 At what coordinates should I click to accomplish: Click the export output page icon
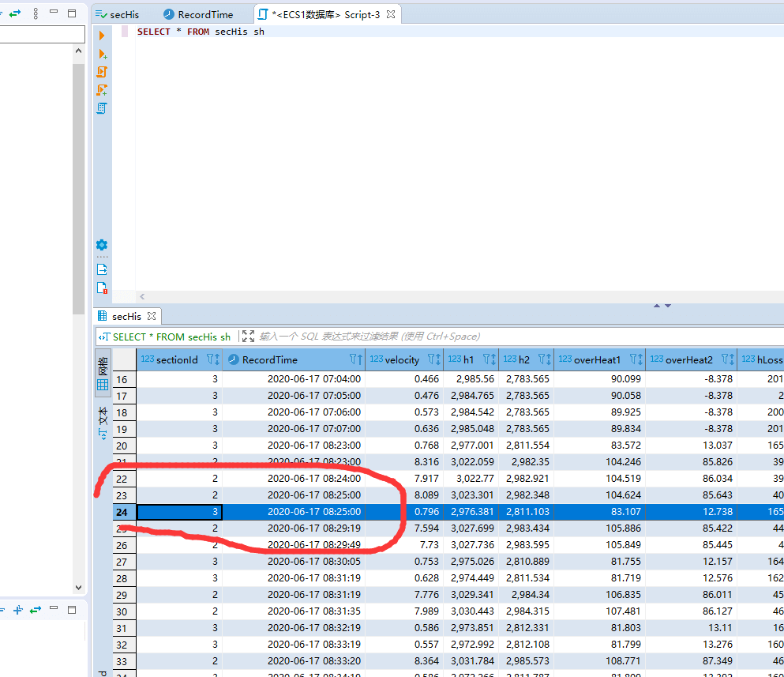pos(102,269)
